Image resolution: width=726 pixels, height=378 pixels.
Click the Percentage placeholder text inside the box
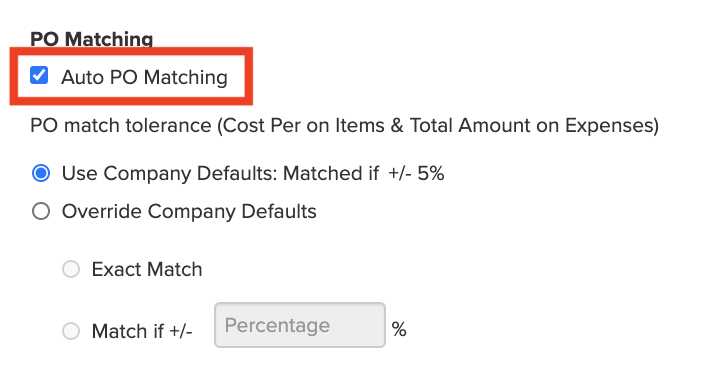[x=277, y=326]
